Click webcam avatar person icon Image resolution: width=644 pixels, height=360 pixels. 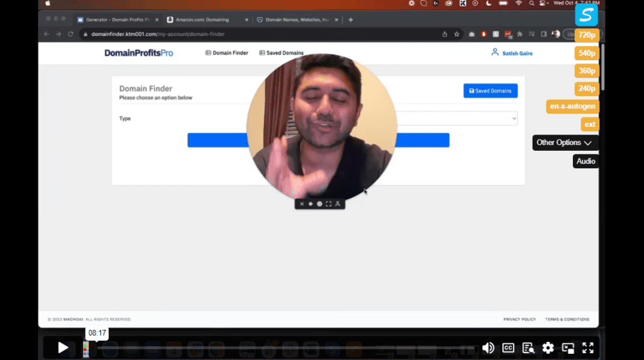(338, 204)
